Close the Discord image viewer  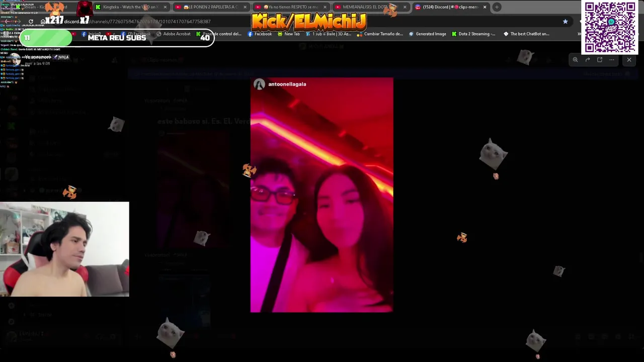coord(629,60)
